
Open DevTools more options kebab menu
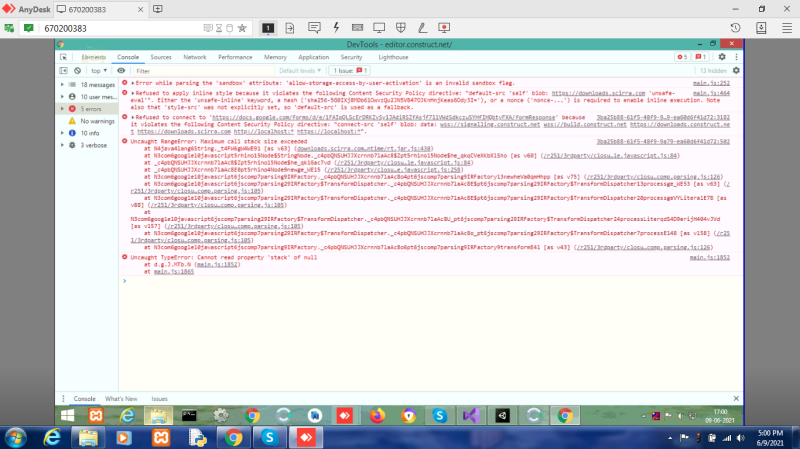click(736, 57)
